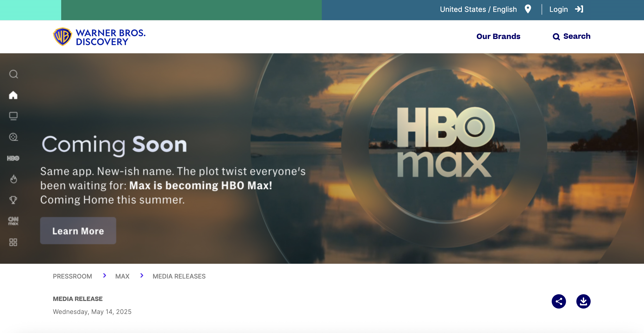Select the CNN Max sidebar icon
The height and width of the screenshot is (333, 644).
[x=13, y=221]
